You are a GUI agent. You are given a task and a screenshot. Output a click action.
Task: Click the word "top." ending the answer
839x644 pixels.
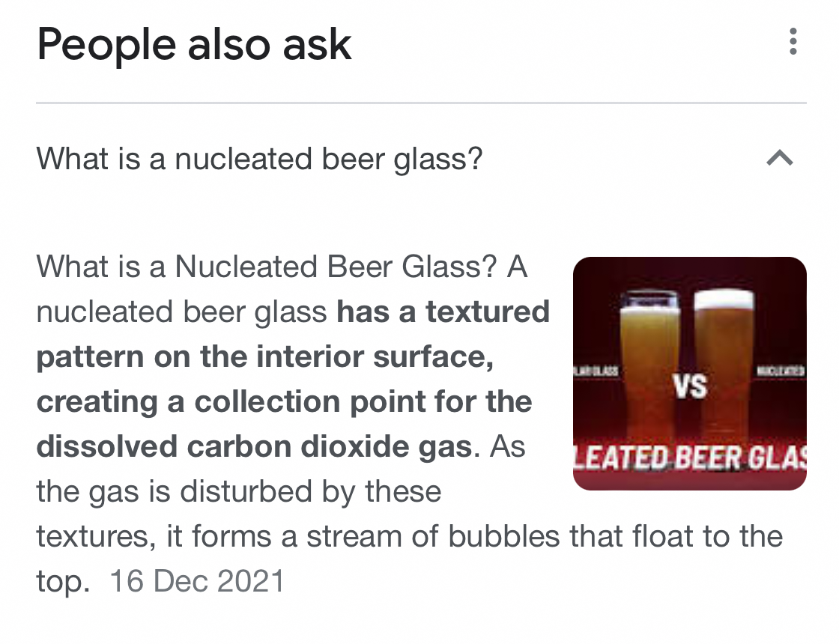tap(63, 581)
